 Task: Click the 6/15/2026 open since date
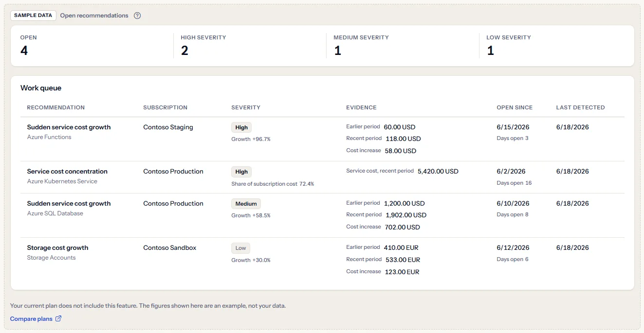click(513, 127)
